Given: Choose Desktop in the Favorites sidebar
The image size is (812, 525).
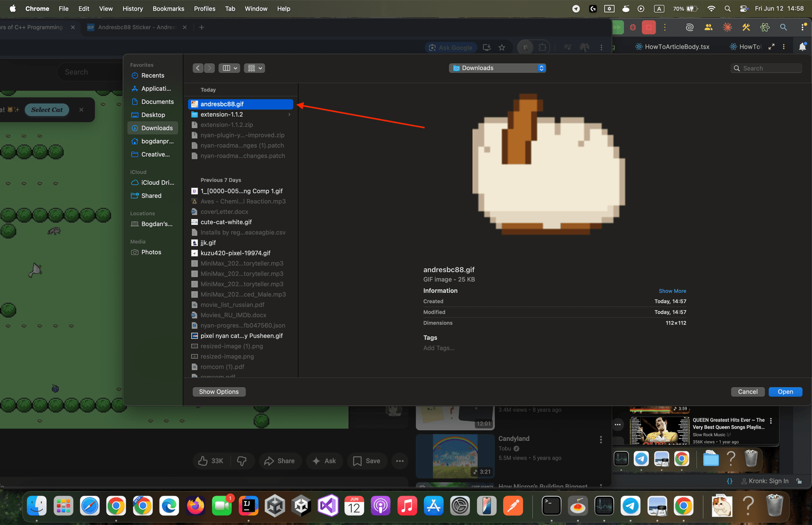Looking at the screenshot, I should coord(153,115).
